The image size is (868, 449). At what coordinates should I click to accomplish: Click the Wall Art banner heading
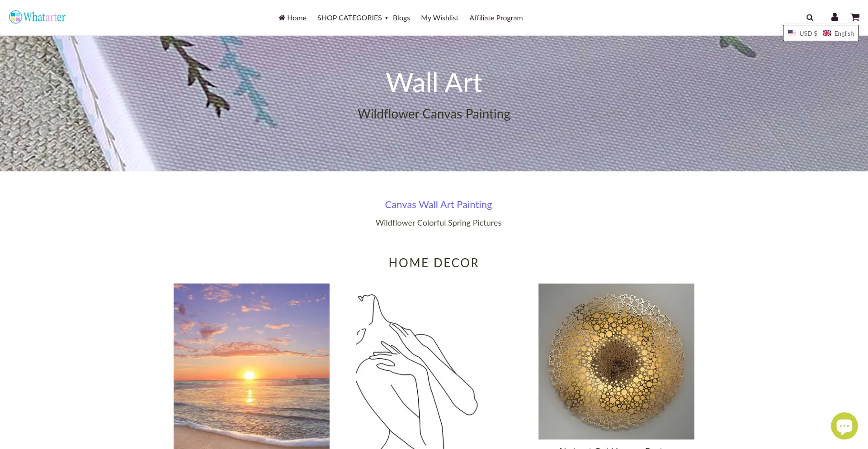(x=434, y=83)
